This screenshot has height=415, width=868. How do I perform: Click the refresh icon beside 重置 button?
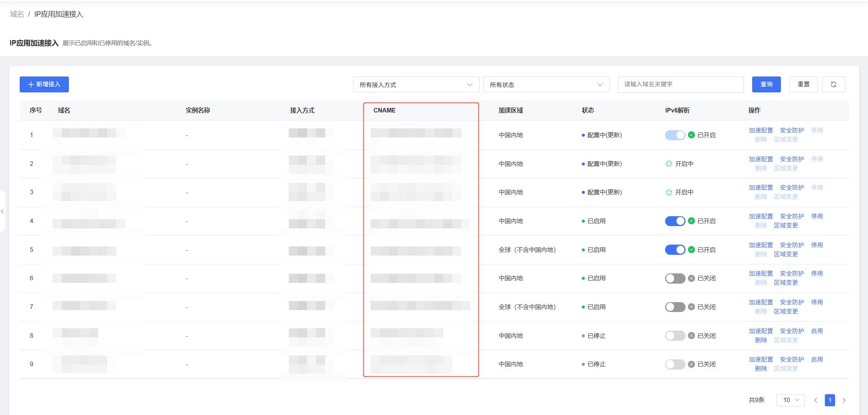click(x=834, y=84)
